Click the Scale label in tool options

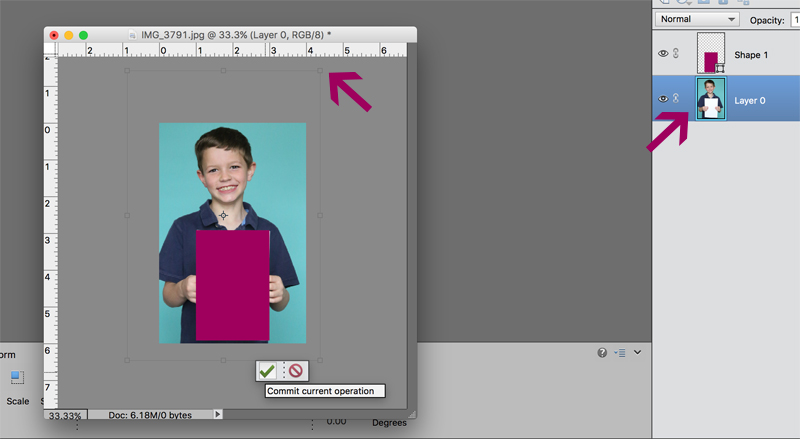(17, 401)
